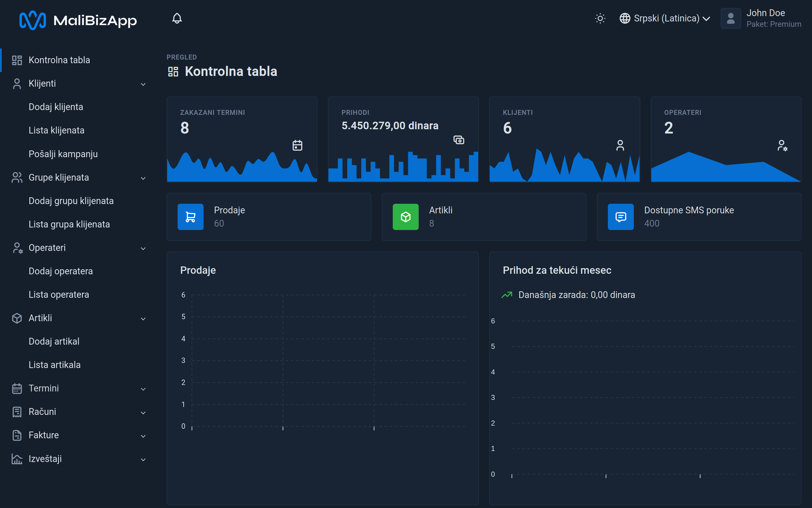812x508 pixels.
Task: Click the Operateri card count 2
Action: pyautogui.click(x=669, y=128)
